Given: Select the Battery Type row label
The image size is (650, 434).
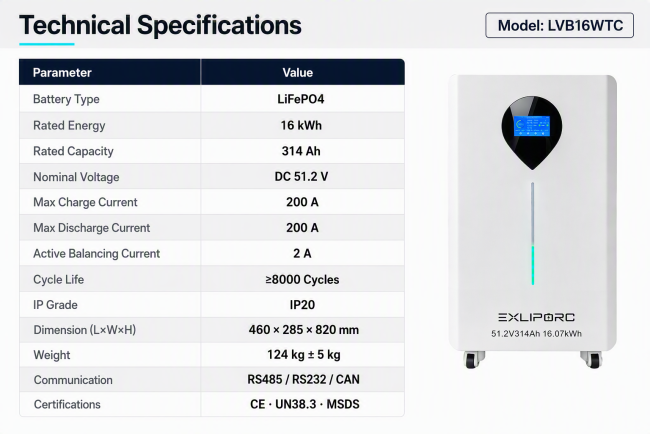Looking at the screenshot, I should tap(66, 99).
